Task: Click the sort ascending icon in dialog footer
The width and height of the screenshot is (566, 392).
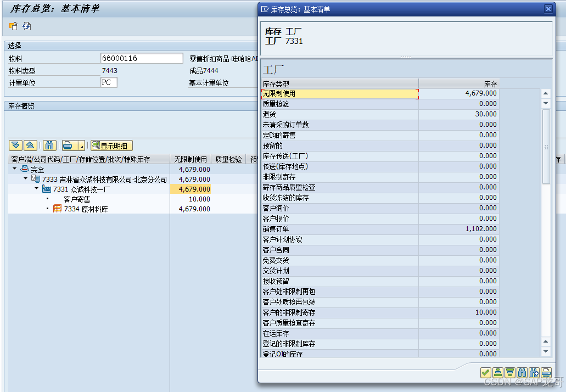Action: pos(498,372)
